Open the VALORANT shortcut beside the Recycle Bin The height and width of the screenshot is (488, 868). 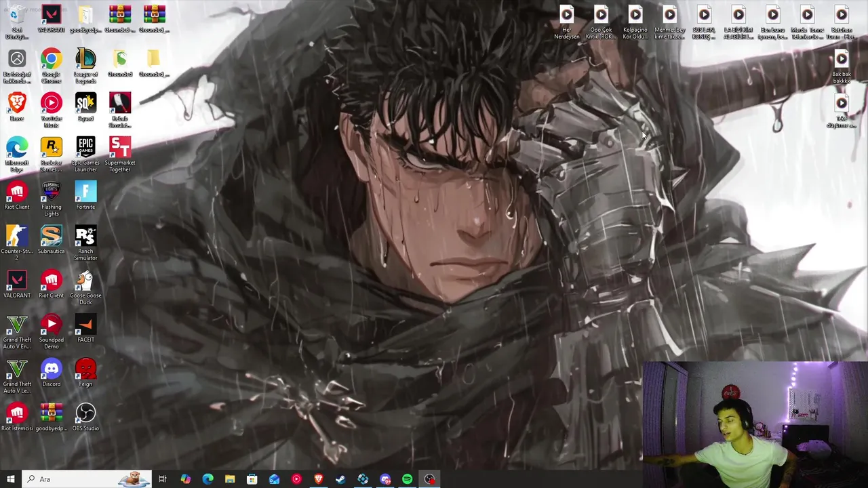pyautogui.click(x=51, y=19)
